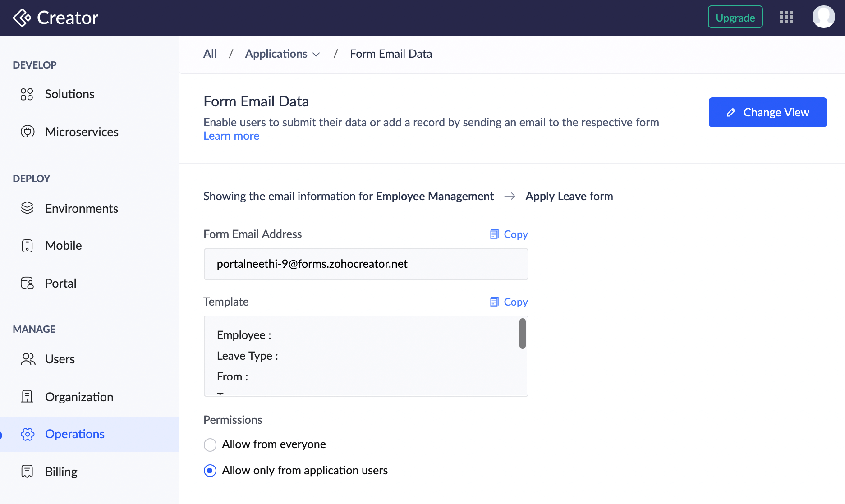
Task: Open the apps grid launcher icon
Action: [786, 18]
